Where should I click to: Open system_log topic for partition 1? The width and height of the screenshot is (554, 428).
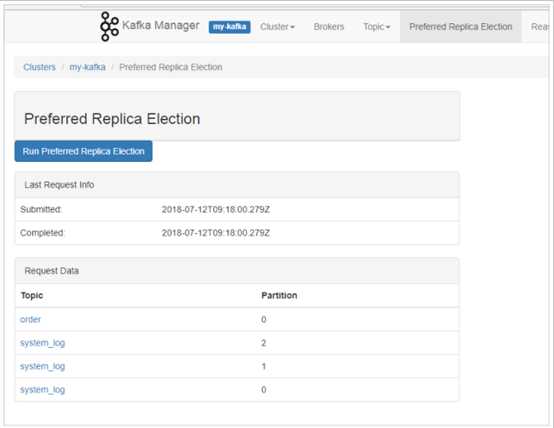click(42, 366)
